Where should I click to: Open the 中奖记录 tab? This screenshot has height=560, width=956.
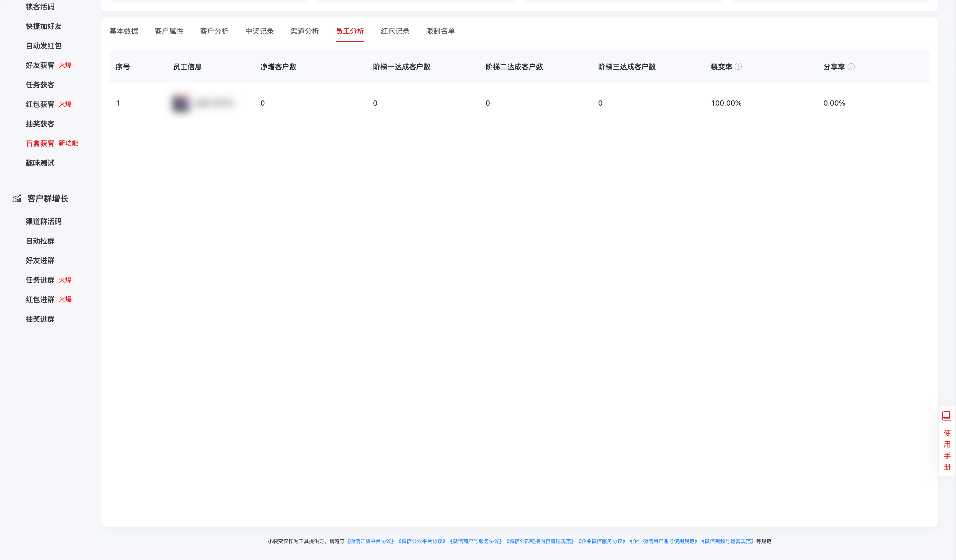tap(259, 31)
